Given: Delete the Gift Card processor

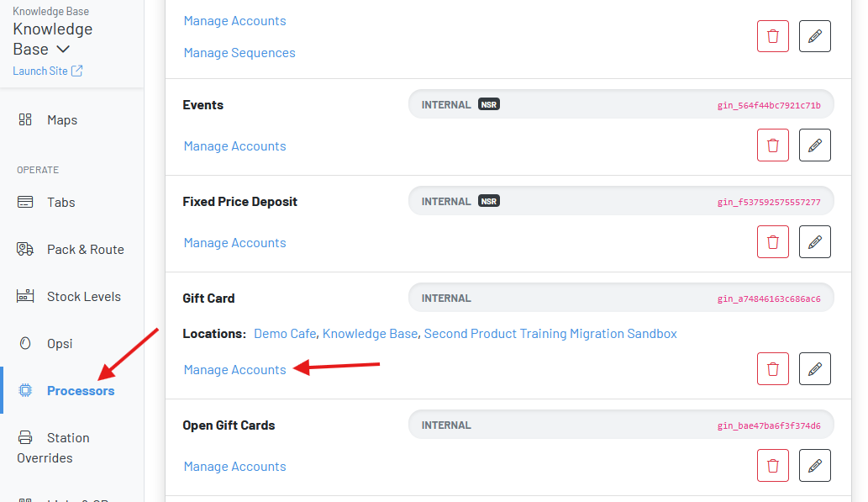Looking at the screenshot, I should tap(773, 368).
